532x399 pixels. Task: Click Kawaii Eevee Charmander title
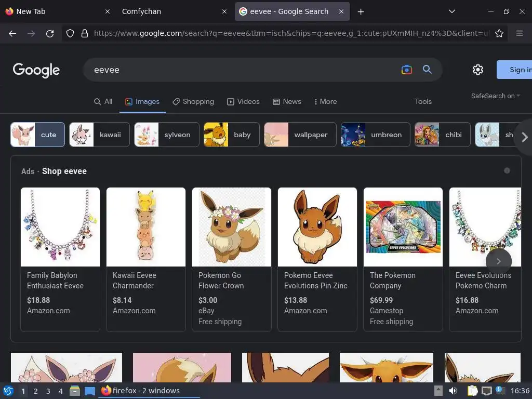pyautogui.click(x=135, y=281)
